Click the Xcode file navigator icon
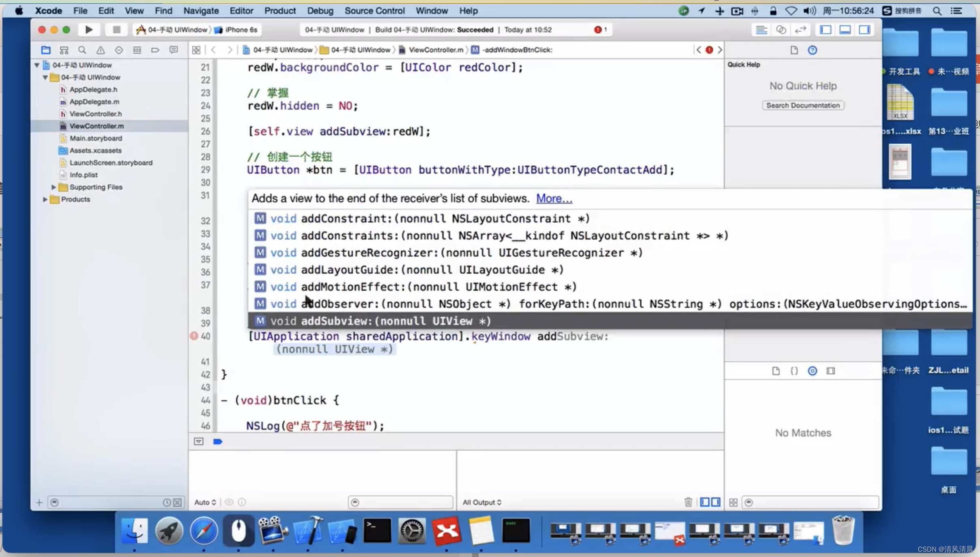The height and width of the screenshot is (557, 980). click(45, 50)
